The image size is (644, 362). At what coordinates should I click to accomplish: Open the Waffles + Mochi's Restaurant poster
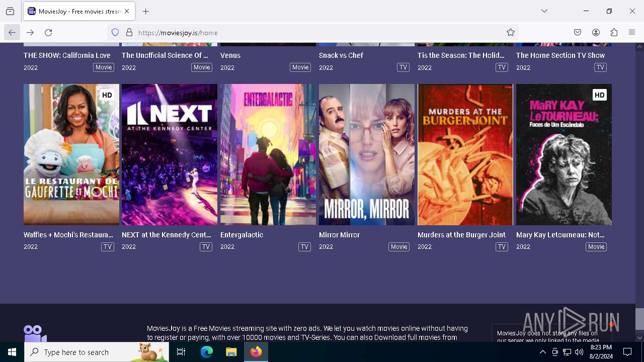71,154
